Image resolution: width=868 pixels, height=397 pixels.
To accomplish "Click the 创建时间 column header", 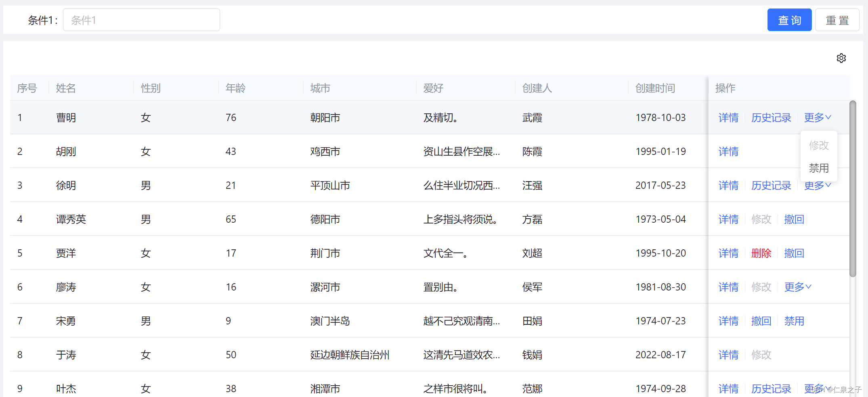I will click(x=655, y=88).
